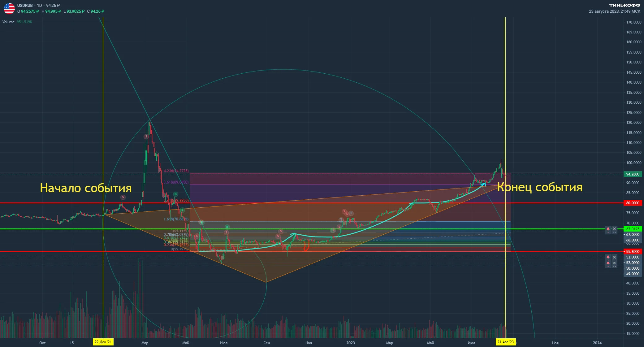The image size is (644, 347).
Task: Click the 4.236(94.7725) Fibonacci level label
Action: click(176, 171)
